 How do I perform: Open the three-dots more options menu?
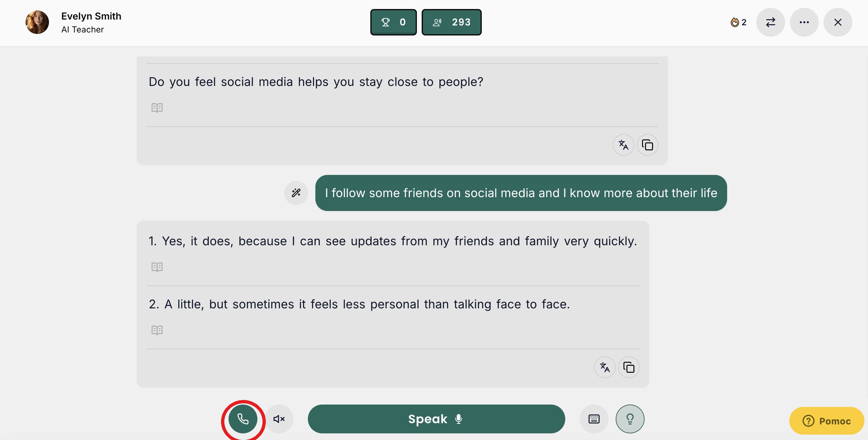[804, 22]
